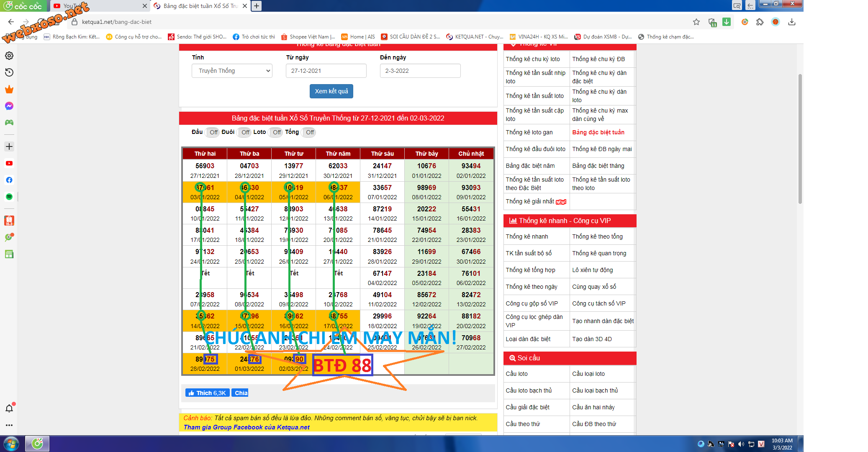Click Coc Coc browser taskbar icon
This screenshot has height=452, width=868.
pos(37,444)
